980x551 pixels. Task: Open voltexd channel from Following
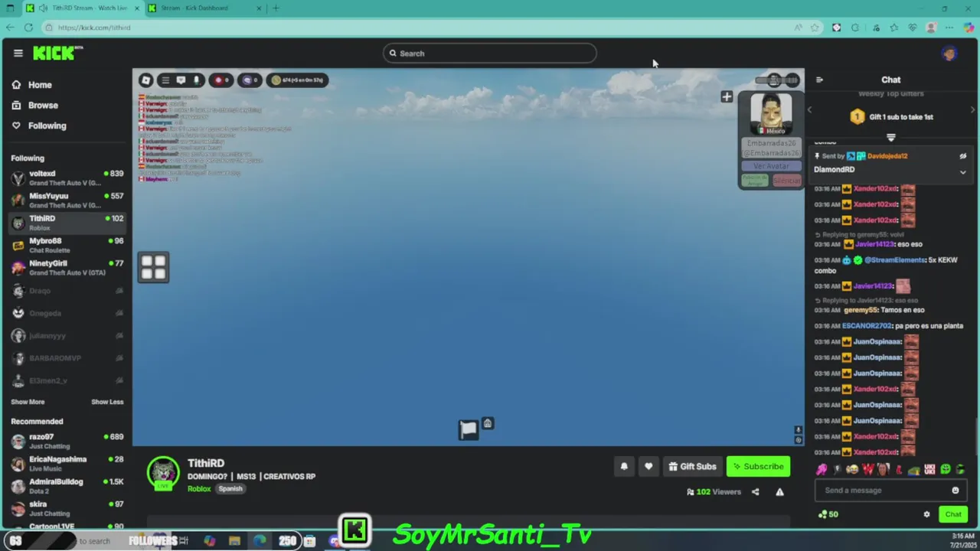67,178
